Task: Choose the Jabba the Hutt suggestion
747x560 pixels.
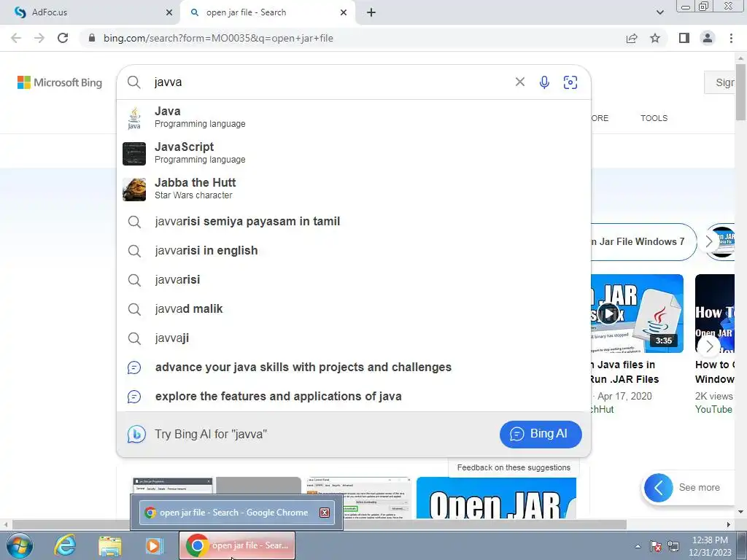Action: [354, 189]
